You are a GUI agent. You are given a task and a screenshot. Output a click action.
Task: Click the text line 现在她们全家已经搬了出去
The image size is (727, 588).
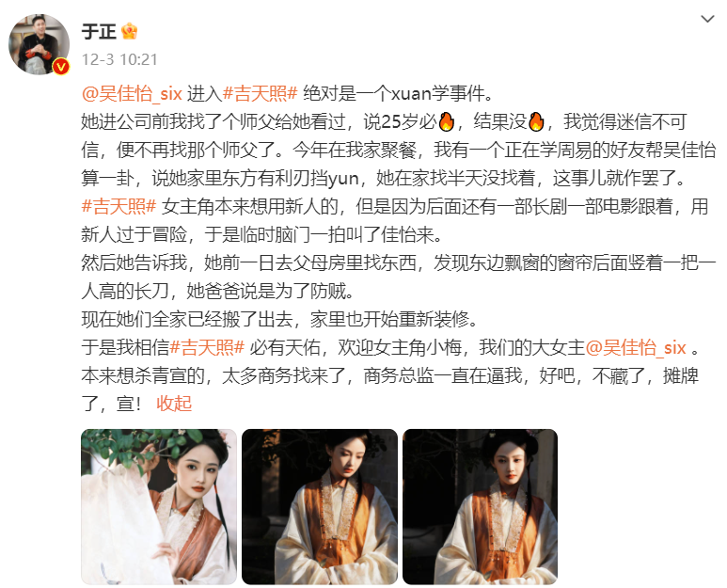279,319
